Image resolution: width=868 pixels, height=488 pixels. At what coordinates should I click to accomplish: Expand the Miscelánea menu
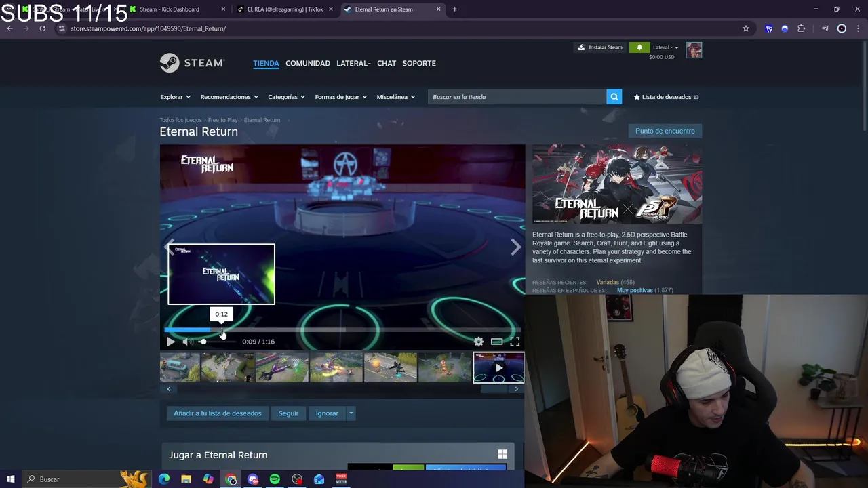[x=395, y=97]
